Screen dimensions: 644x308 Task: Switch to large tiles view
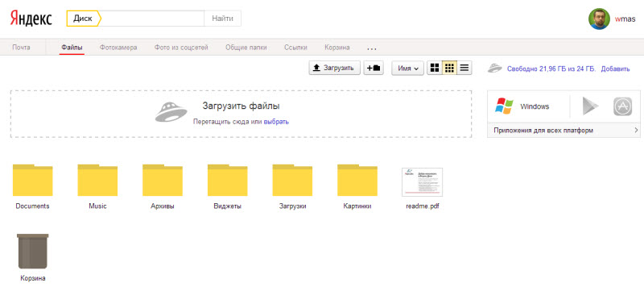pyautogui.click(x=434, y=68)
